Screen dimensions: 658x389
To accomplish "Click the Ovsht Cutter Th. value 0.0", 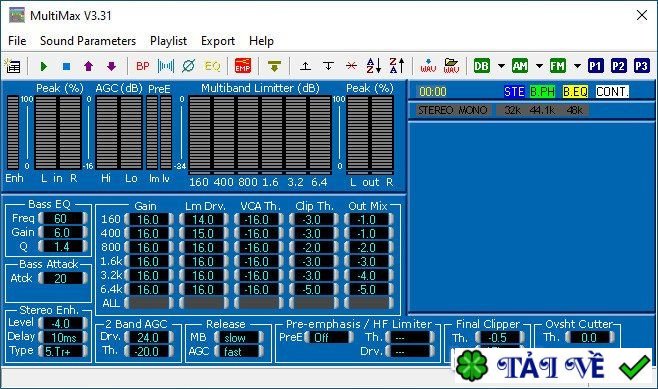I will 590,337.
